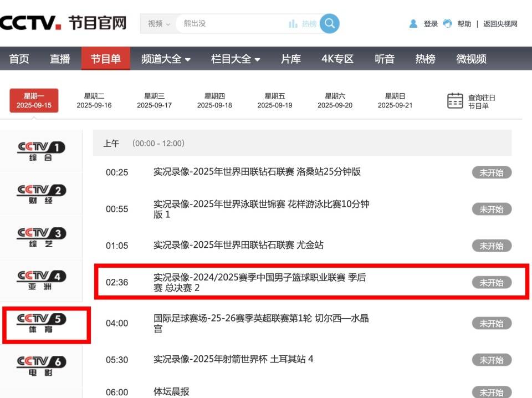Viewport: 532px width, 398px height.
Task: Select 星期一 2025-09-15 date tab
Action: pyautogui.click(x=34, y=100)
